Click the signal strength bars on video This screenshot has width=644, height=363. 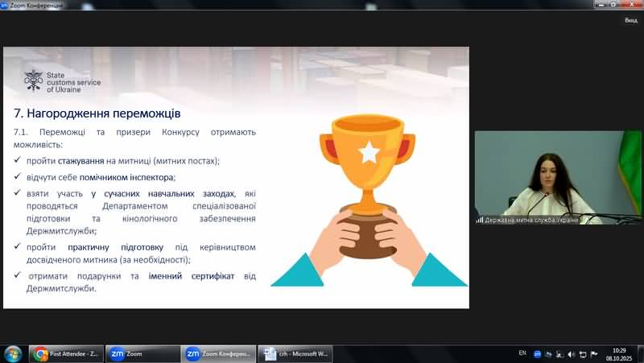point(480,220)
